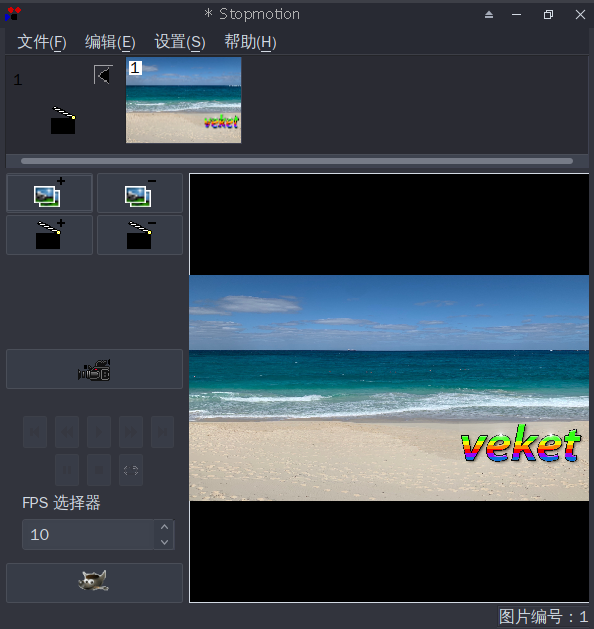Open the 编辑(E) menu

click(110, 42)
